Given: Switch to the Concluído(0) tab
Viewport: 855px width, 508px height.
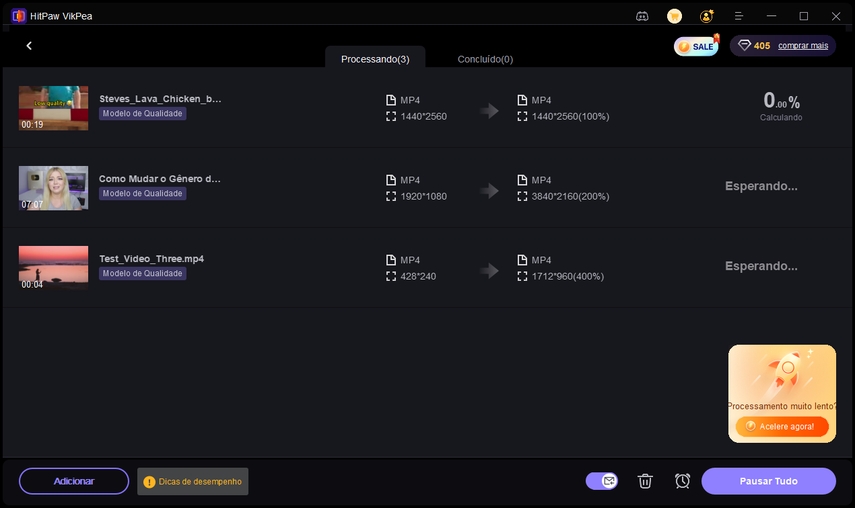Looking at the screenshot, I should (485, 59).
